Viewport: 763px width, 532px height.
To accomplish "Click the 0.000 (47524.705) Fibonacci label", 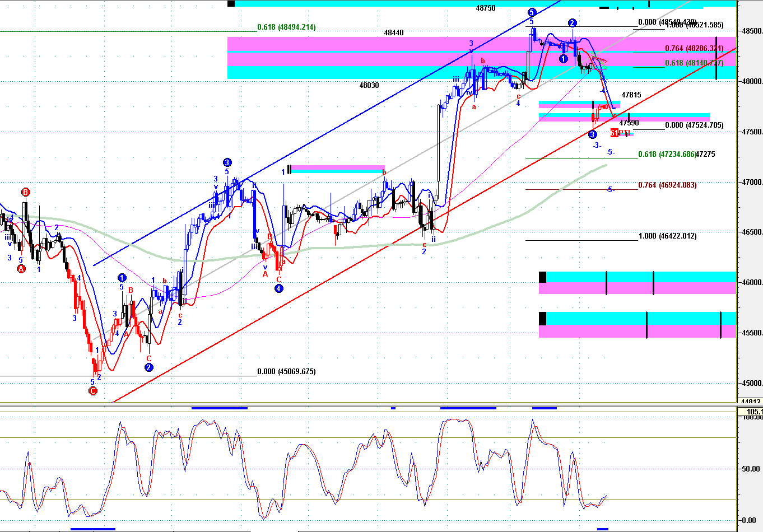I will 694,125.
